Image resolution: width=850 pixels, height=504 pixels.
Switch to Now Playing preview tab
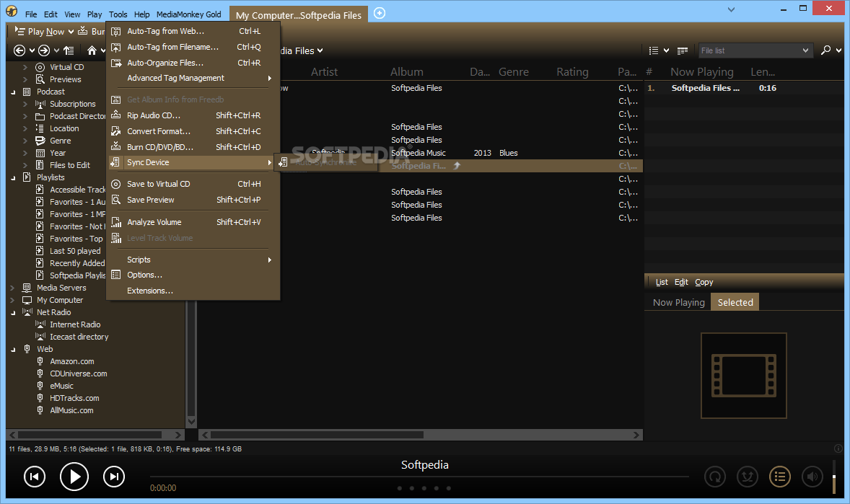pos(679,302)
